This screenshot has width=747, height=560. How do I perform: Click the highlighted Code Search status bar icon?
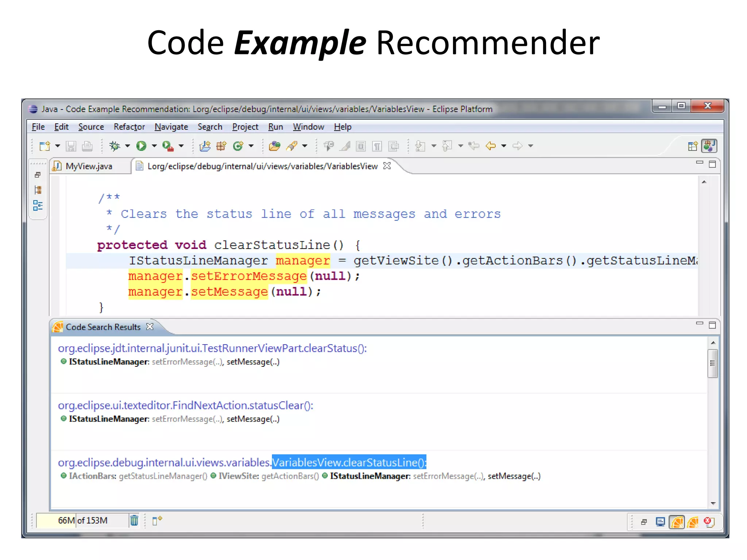(x=677, y=522)
